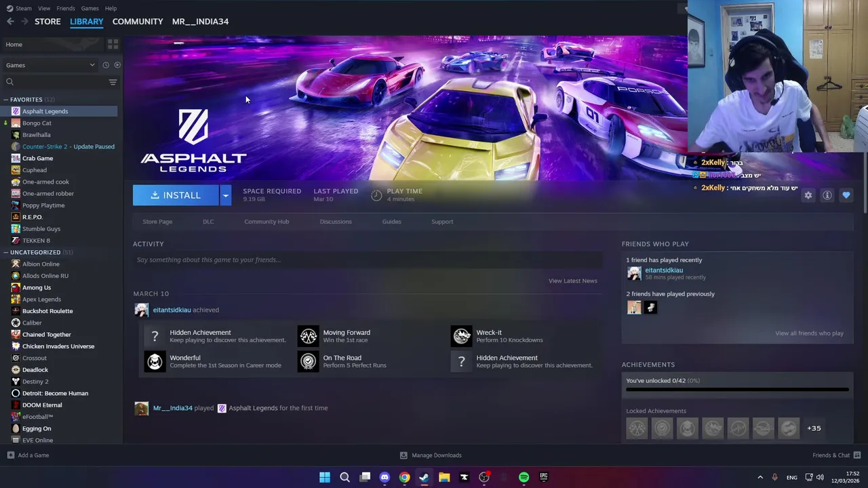Open the Steam menu
The height and width of the screenshot is (488, 868).
pos(24,8)
